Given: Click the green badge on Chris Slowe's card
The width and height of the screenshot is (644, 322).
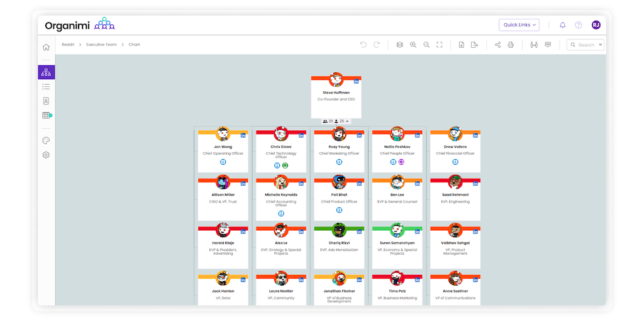Looking at the screenshot, I should coord(285,165).
